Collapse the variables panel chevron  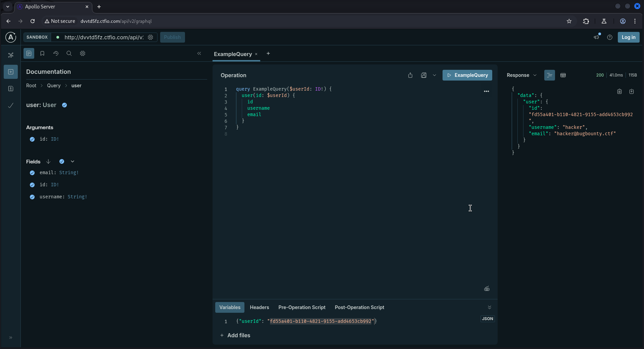pos(490,307)
